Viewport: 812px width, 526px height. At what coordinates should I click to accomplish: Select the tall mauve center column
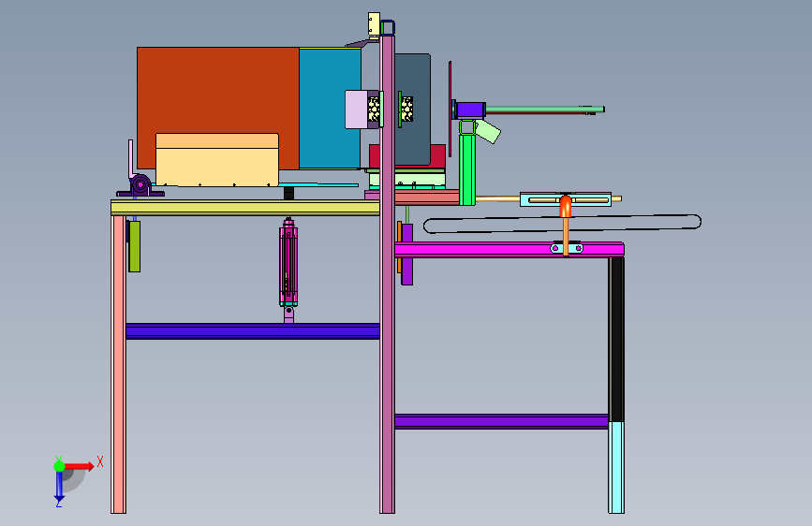click(388, 274)
